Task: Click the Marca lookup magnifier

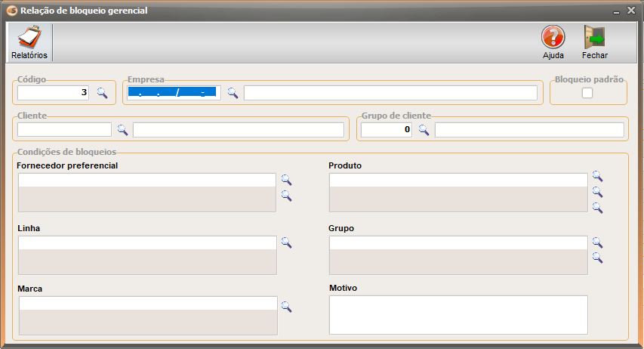Action: [x=286, y=307]
